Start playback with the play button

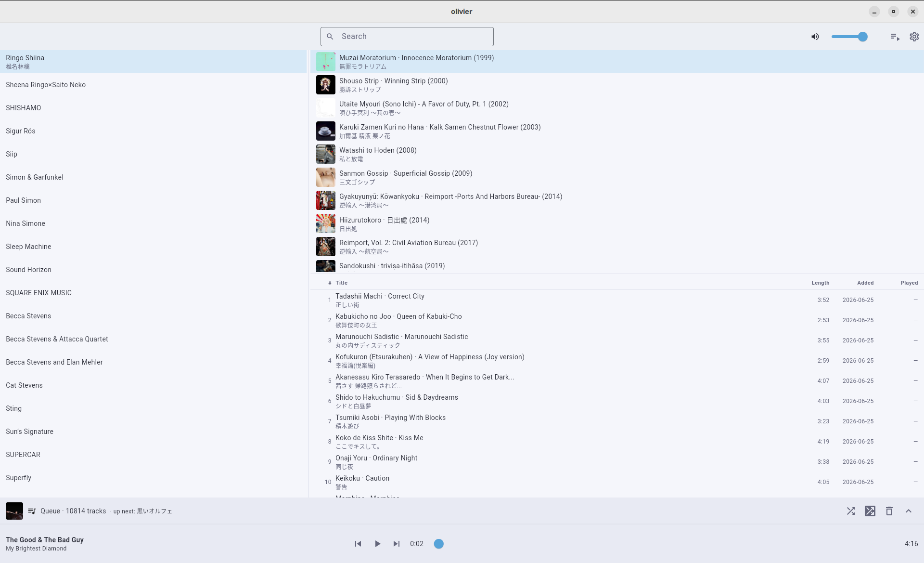[x=377, y=544]
